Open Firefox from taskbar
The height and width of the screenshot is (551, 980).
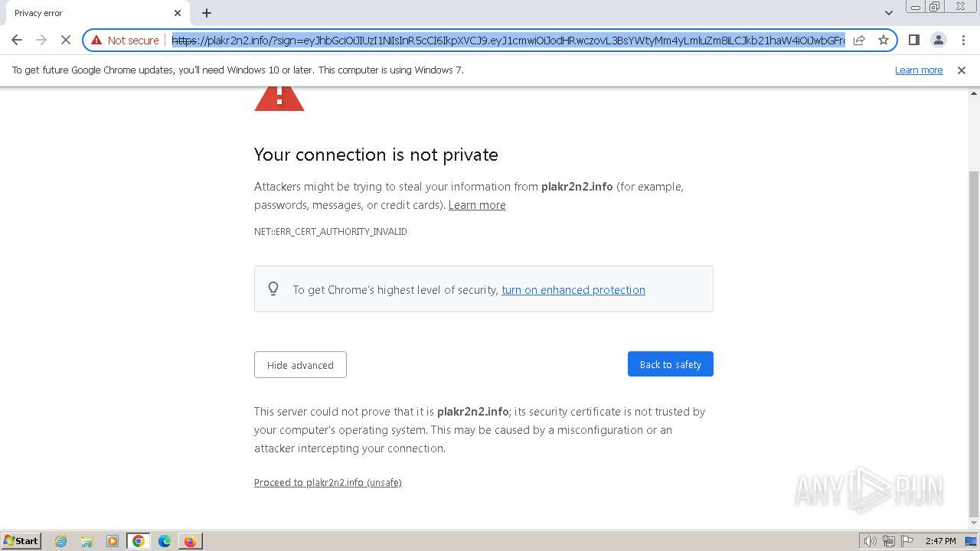[x=190, y=541]
